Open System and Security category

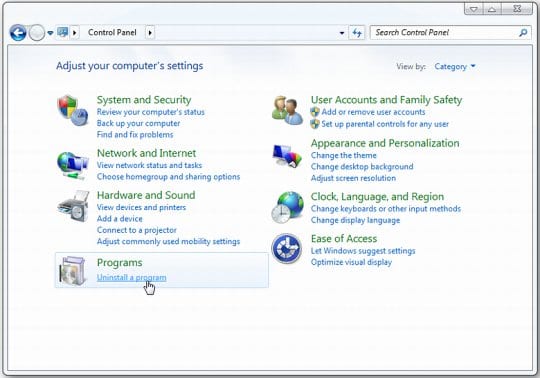tap(144, 100)
